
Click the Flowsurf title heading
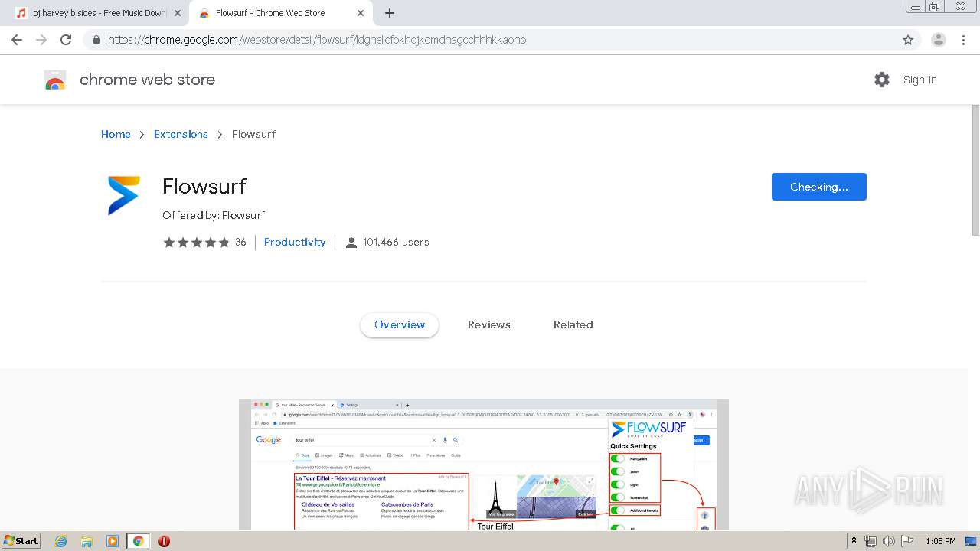tap(204, 186)
